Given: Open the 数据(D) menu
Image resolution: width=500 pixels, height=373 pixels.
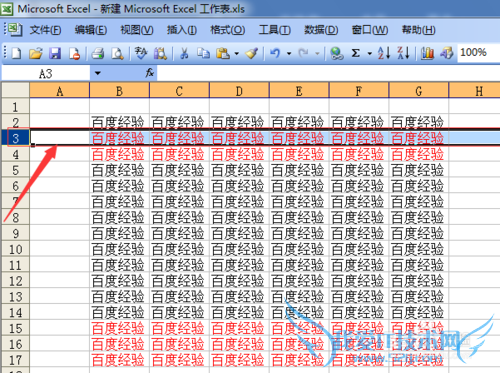Looking at the screenshot, I should 321,30.
